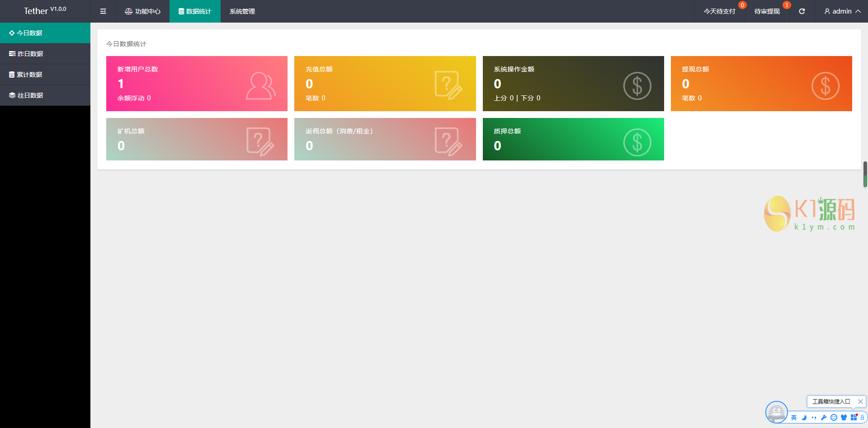Click the 提现总额 card label
This screenshot has height=428, width=868.
click(x=695, y=69)
